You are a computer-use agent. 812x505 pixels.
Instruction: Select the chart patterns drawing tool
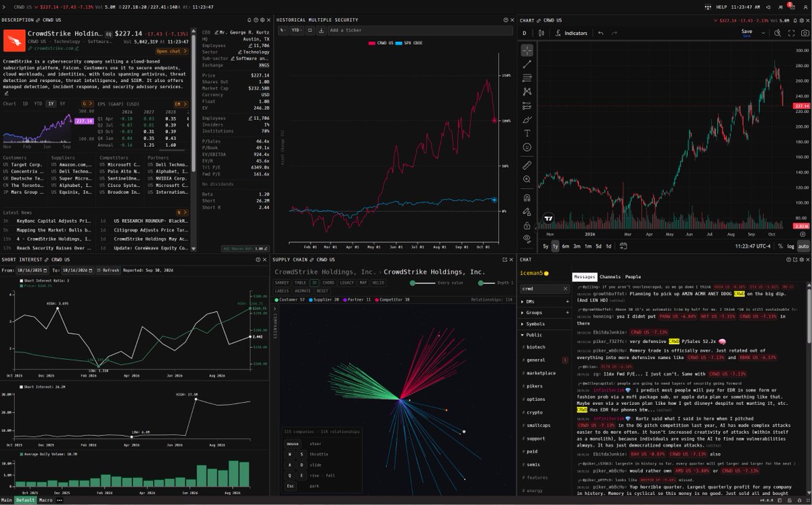pyautogui.click(x=526, y=91)
